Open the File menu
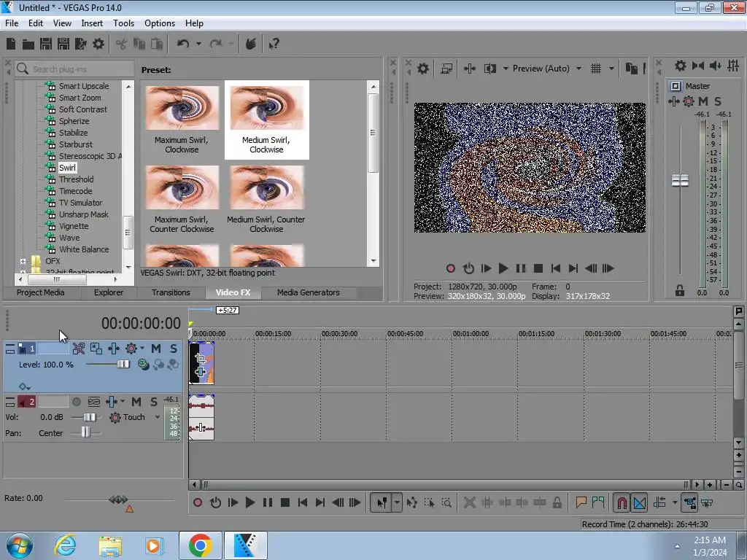747x560 pixels. click(12, 23)
